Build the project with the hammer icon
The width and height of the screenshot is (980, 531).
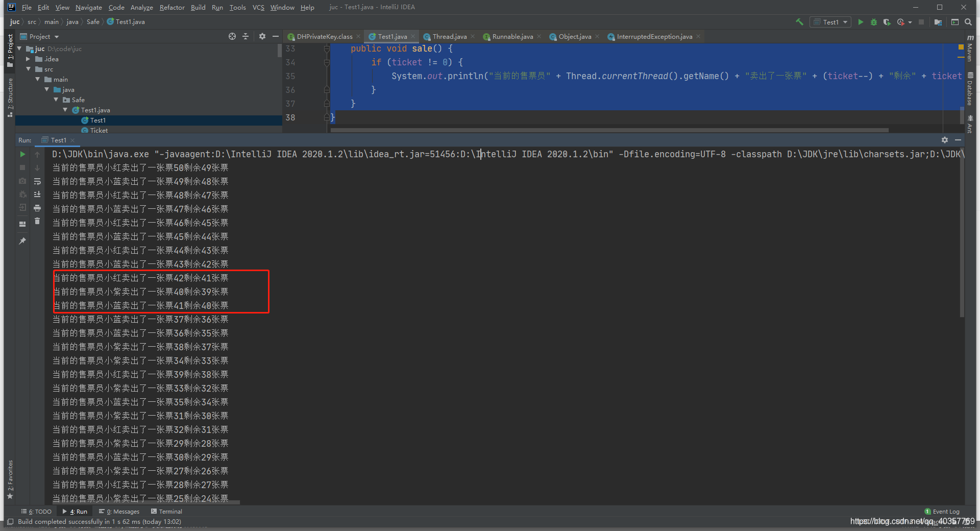click(799, 22)
